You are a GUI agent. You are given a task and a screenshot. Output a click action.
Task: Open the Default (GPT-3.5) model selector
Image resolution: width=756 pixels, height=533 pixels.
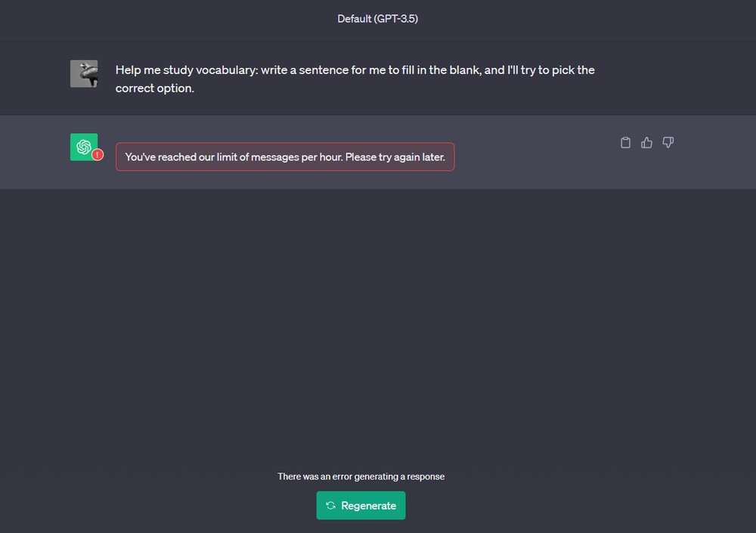tap(378, 18)
